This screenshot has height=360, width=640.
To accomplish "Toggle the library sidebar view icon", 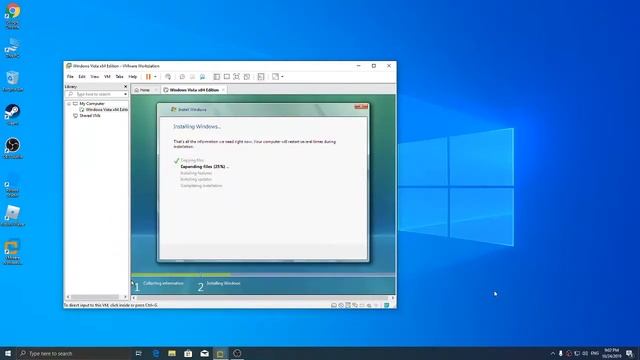I will click(217, 77).
